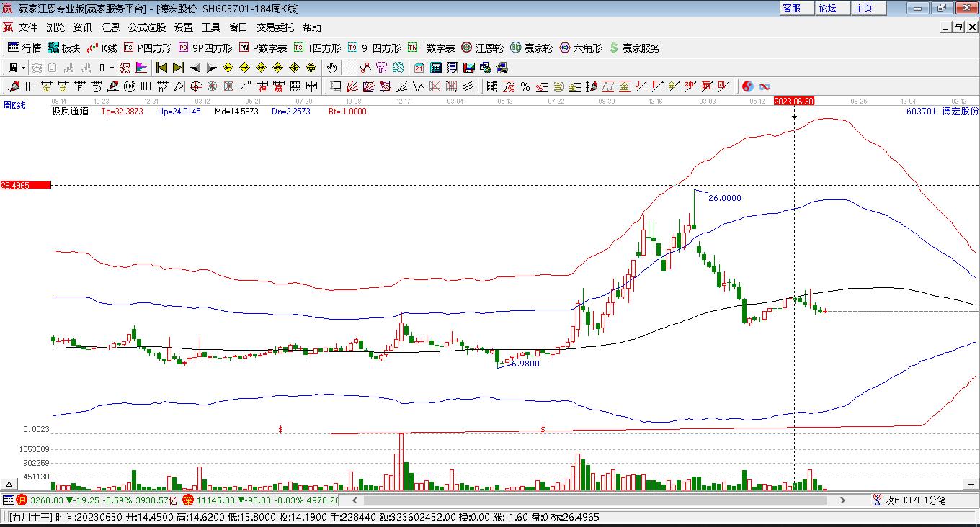Open the 行情 market quotes view
Image resolution: width=980 pixels, height=527 pixels.
point(24,48)
